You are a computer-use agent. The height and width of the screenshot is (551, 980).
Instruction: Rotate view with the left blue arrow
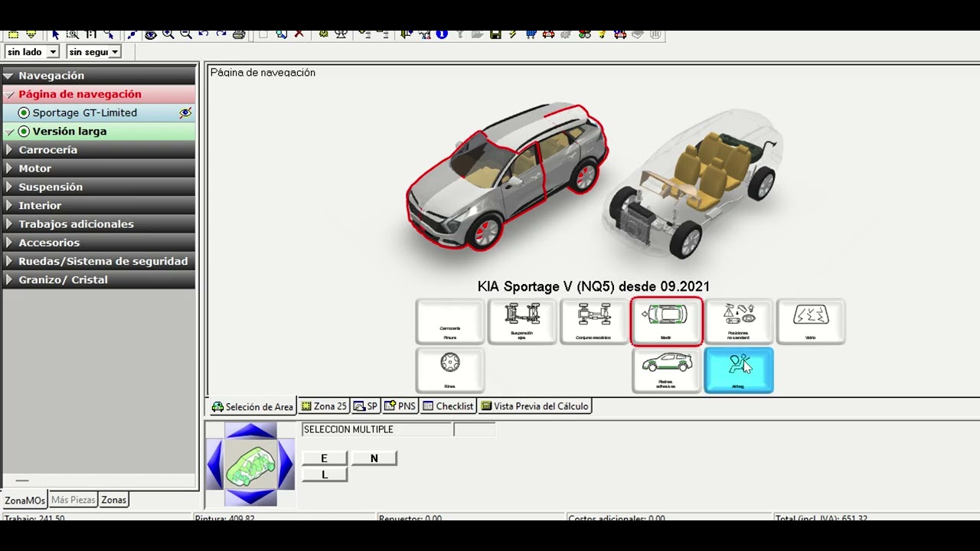pyautogui.click(x=215, y=465)
